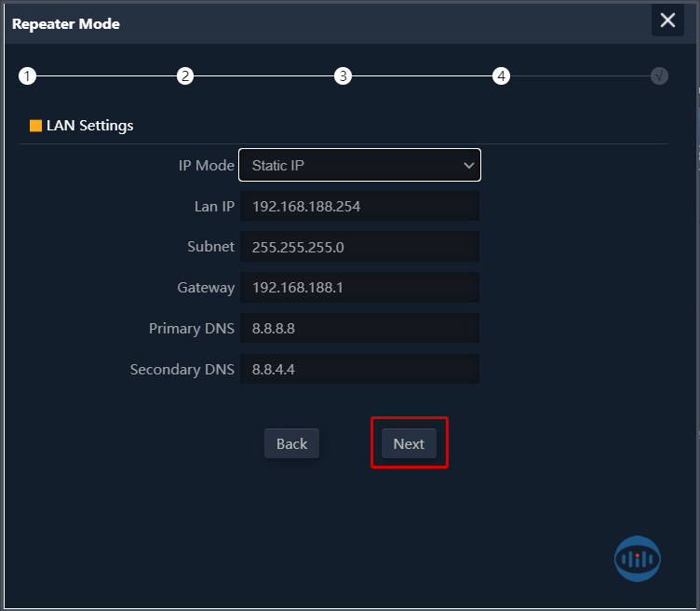
Task: Select the Gateway input field
Action: coord(359,288)
